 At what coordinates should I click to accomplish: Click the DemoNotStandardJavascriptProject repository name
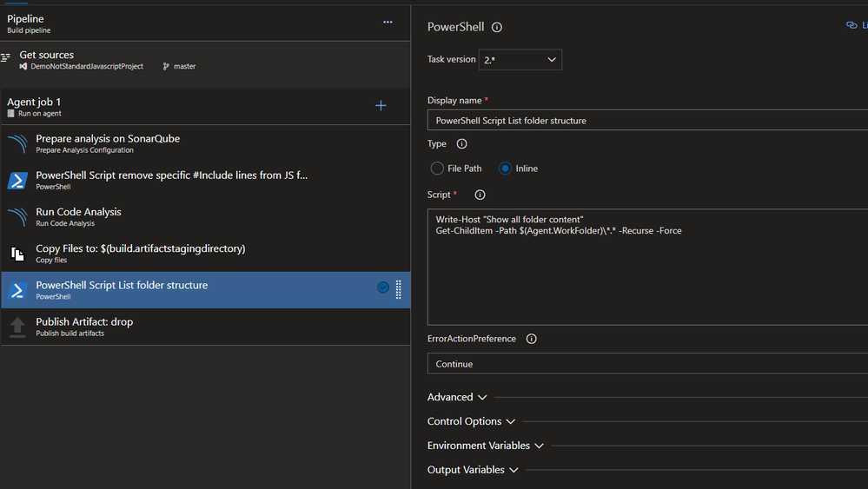click(x=87, y=66)
